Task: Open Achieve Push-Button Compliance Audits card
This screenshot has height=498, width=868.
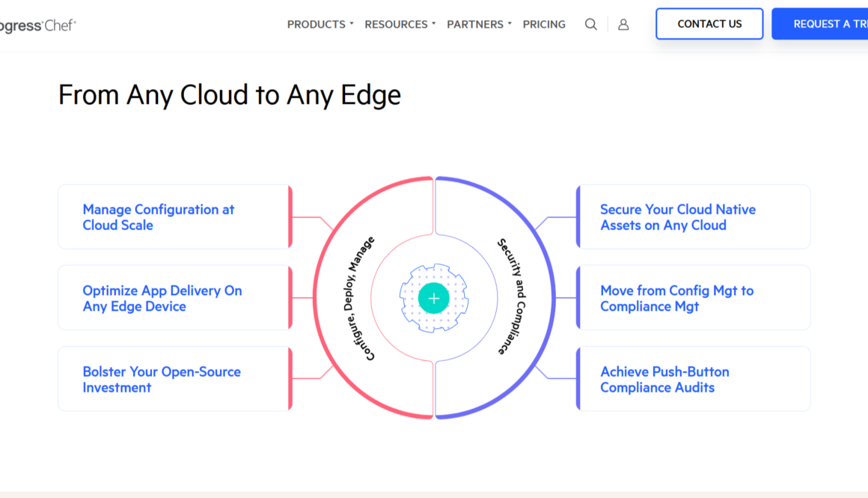Action: point(664,379)
